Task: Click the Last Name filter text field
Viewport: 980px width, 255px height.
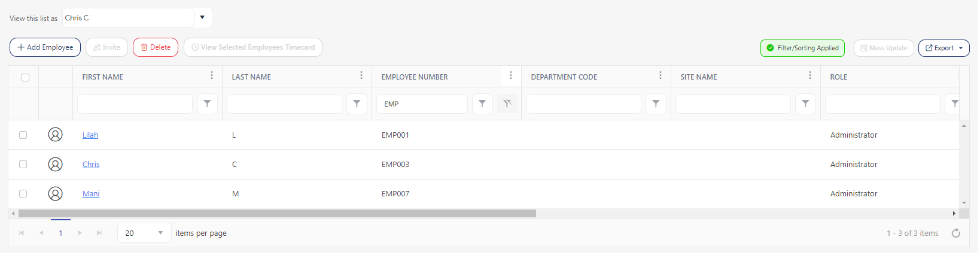Action: tap(284, 104)
